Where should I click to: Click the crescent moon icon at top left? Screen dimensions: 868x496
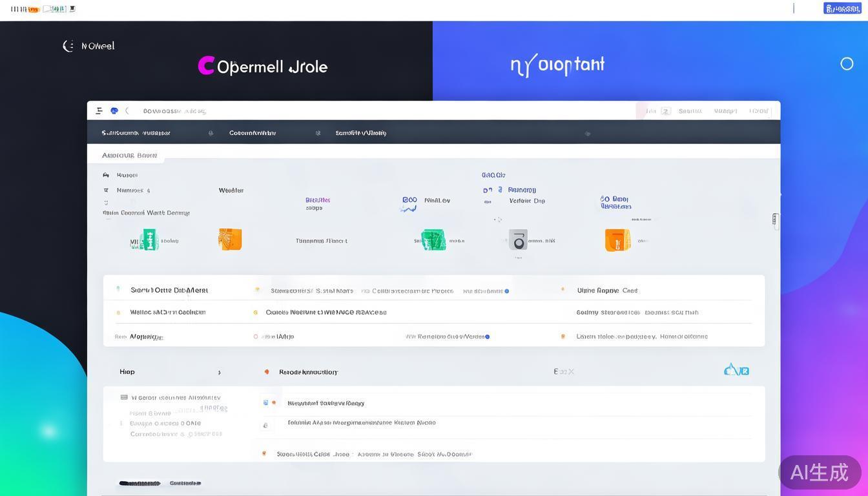click(68, 46)
